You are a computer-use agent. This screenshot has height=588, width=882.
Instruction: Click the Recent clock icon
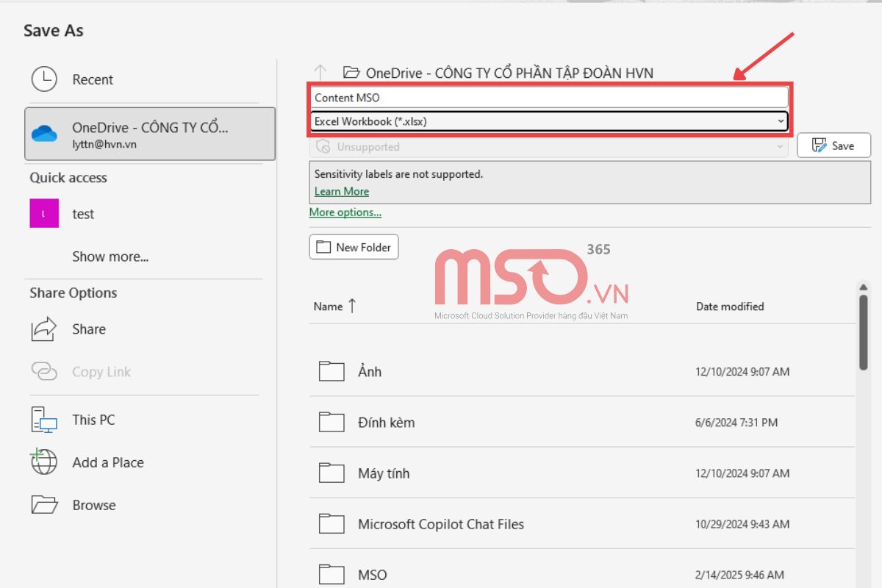click(44, 79)
